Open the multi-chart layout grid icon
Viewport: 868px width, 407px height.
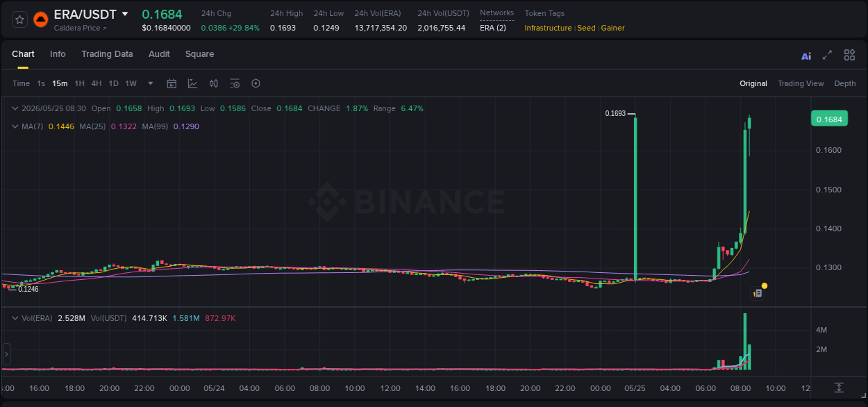pyautogui.click(x=849, y=55)
